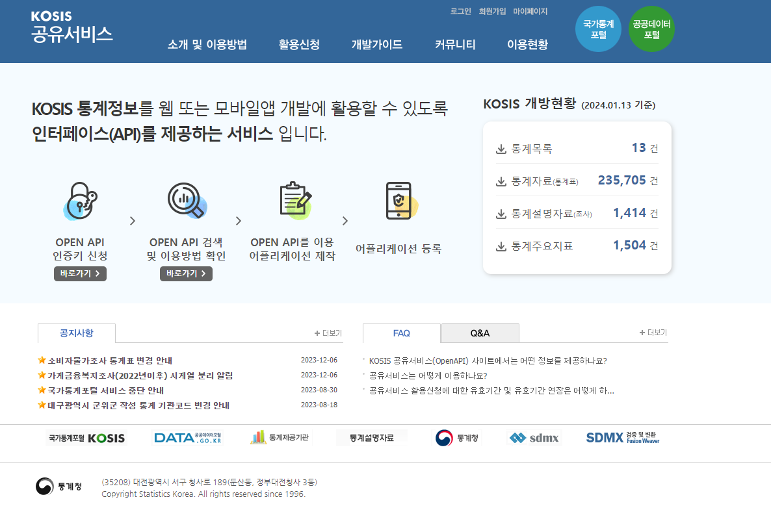Open the 소개 및 이용방법 menu
Screen dimensions: 771x532
[207, 45]
